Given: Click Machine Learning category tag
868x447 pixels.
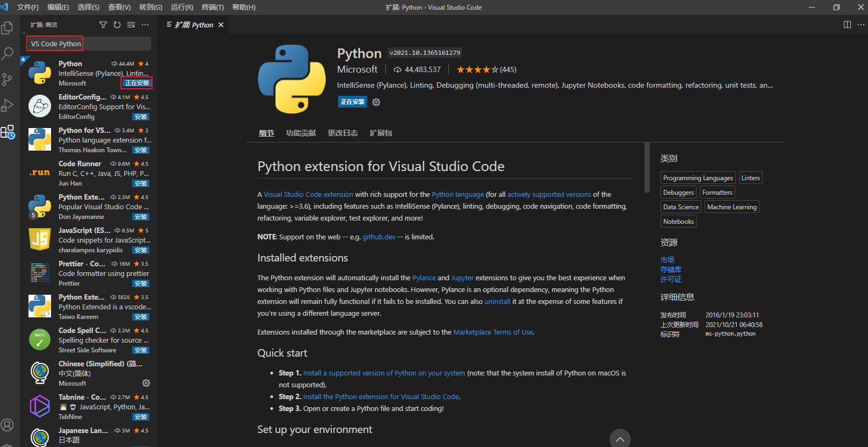Looking at the screenshot, I should tap(731, 207).
